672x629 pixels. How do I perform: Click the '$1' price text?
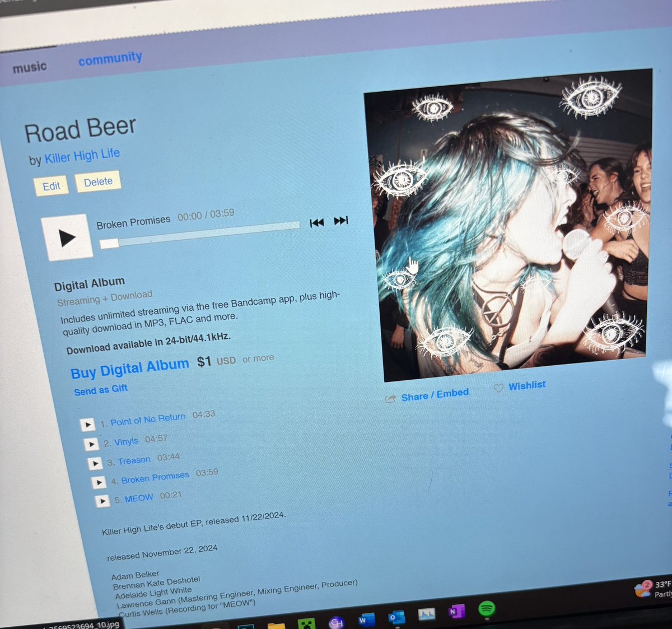(x=204, y=362)
